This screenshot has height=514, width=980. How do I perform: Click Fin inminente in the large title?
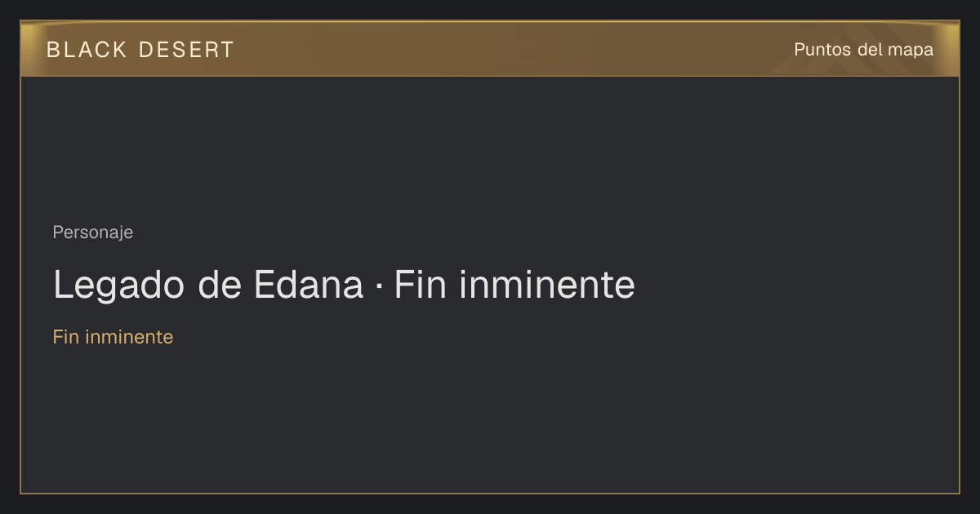pos(514,285)
